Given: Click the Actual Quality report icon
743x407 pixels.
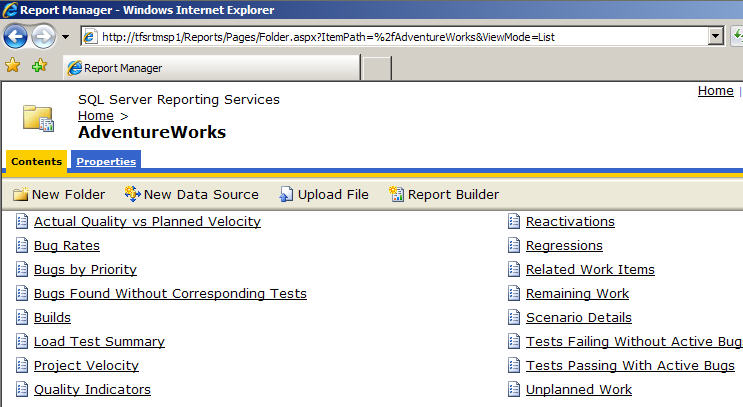Looking at the screenshot, I should (x=22, y=221).
